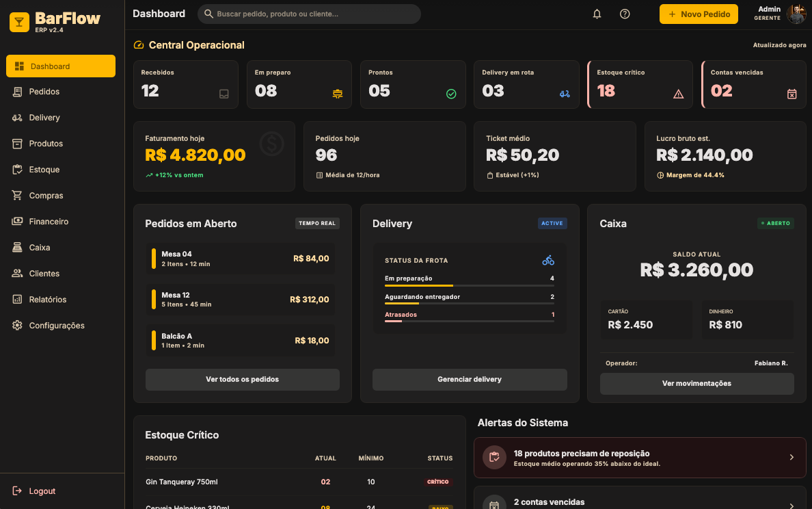The width and height of the screenshot is (812, 509).
Task: Click the Aguardando entregador progress bar
Action: (469, 303)
